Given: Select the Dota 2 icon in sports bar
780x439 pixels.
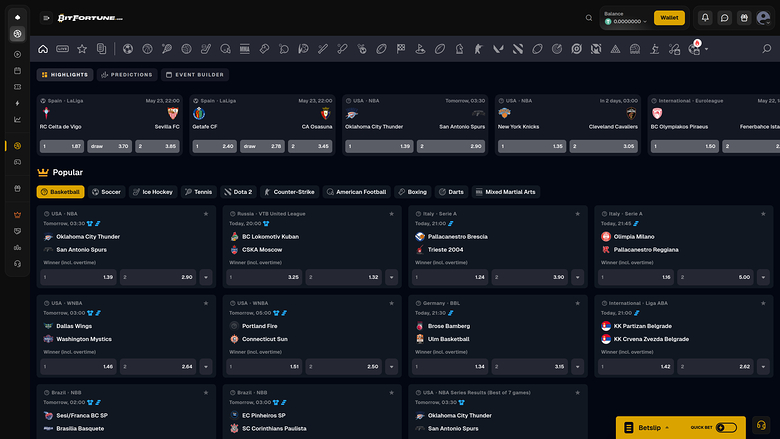Looking at the screenshot, I should [518, 49].
